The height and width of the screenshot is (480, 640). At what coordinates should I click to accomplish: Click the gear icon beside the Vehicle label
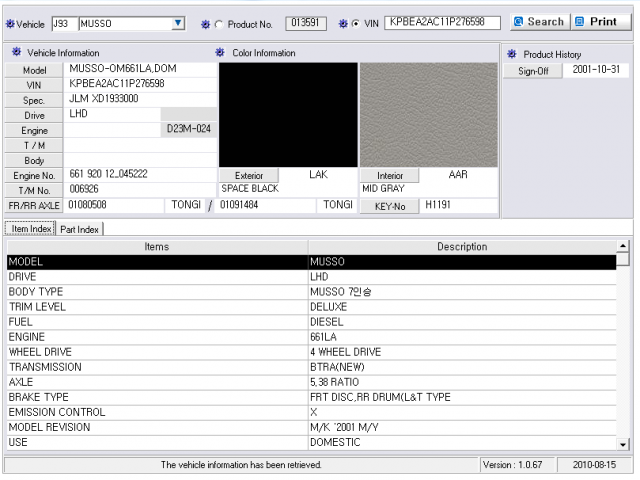(10, 24)
